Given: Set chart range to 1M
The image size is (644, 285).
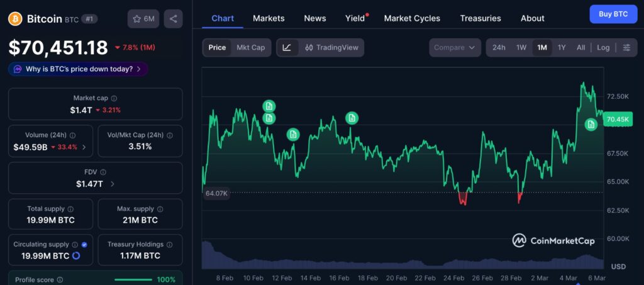Looking at the screenshot, I should (x=542, y=48).
